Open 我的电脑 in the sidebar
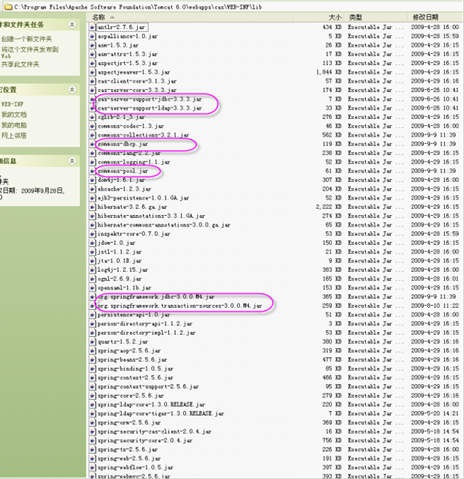This screenshot has height=479, width=464. tap(14, 125)
